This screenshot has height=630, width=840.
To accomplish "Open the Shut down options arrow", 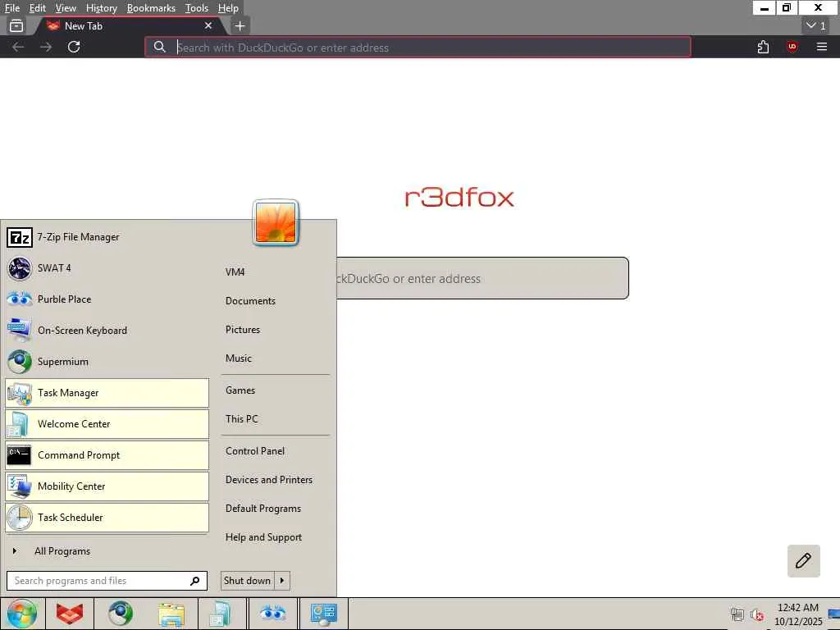I will click(x=282, y=580).
